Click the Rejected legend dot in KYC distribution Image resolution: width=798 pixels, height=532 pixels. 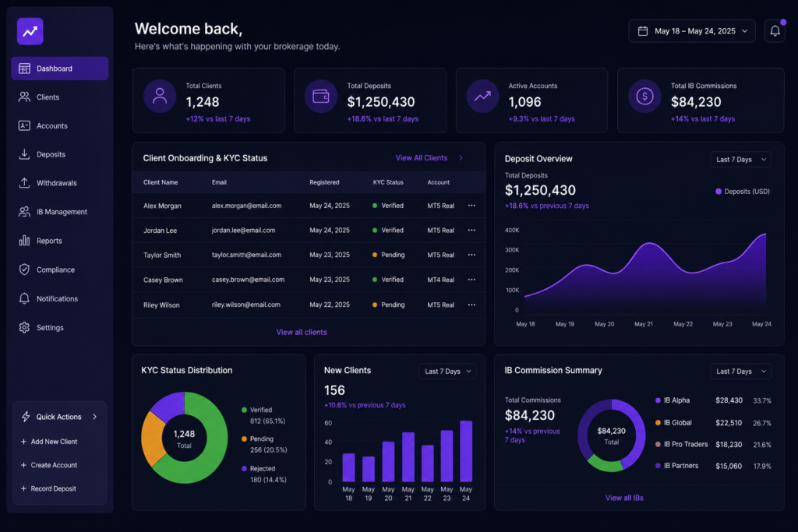coord(244,468)
